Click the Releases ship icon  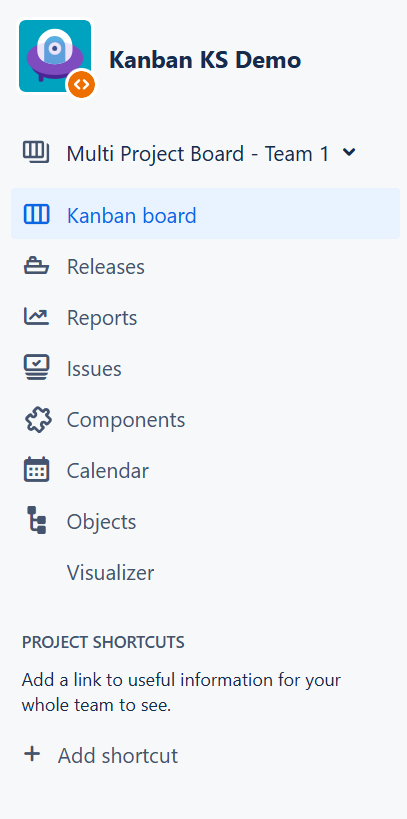37,266
